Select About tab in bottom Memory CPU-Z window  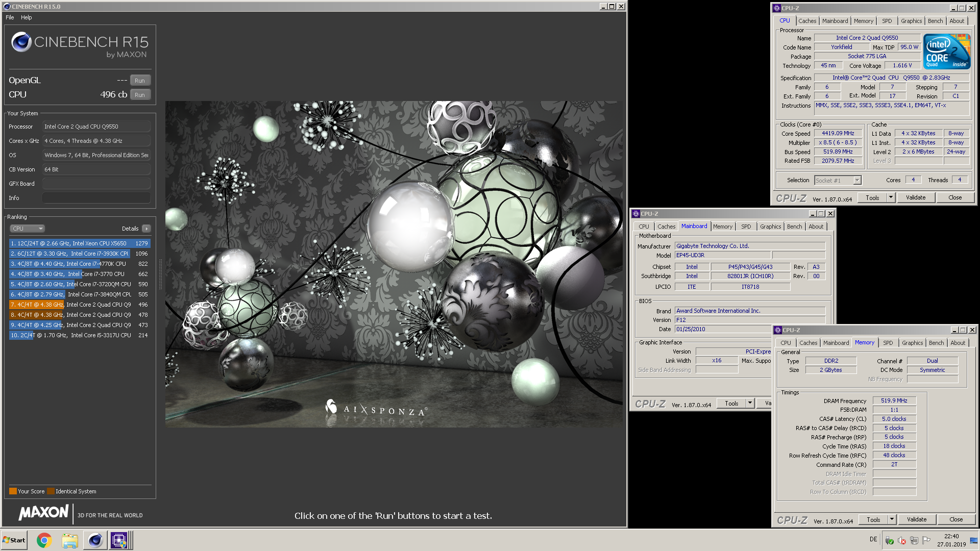pyautogui.click(x=958, y=343)
